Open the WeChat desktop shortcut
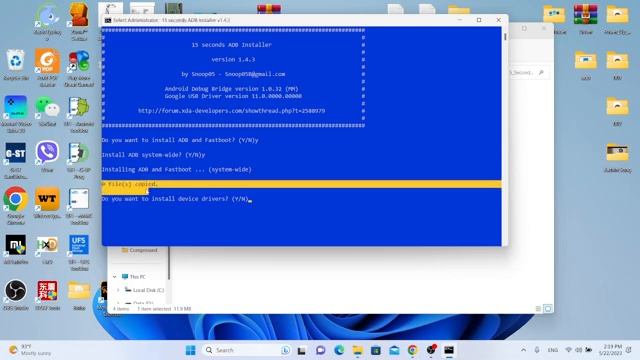The image size is (640, 360). pos(47,111)
